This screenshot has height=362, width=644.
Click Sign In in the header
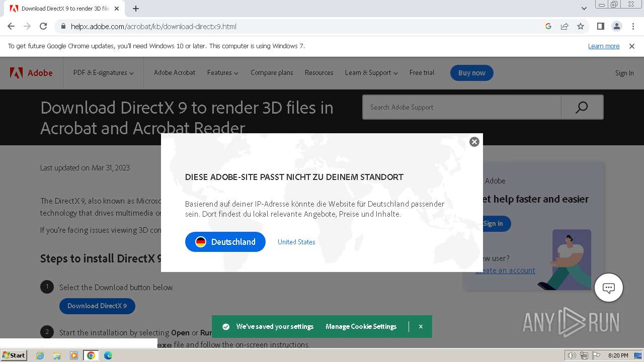point(624,73)
